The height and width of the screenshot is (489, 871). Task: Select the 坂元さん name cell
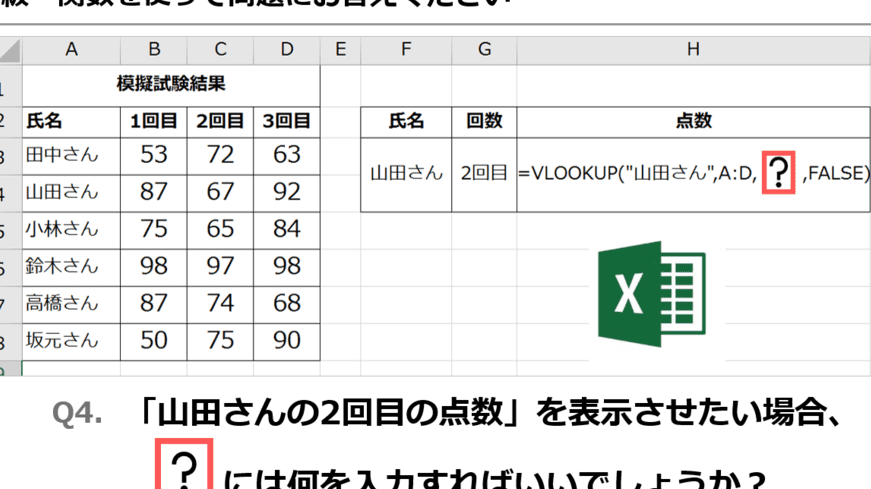[x=71, y=342]
